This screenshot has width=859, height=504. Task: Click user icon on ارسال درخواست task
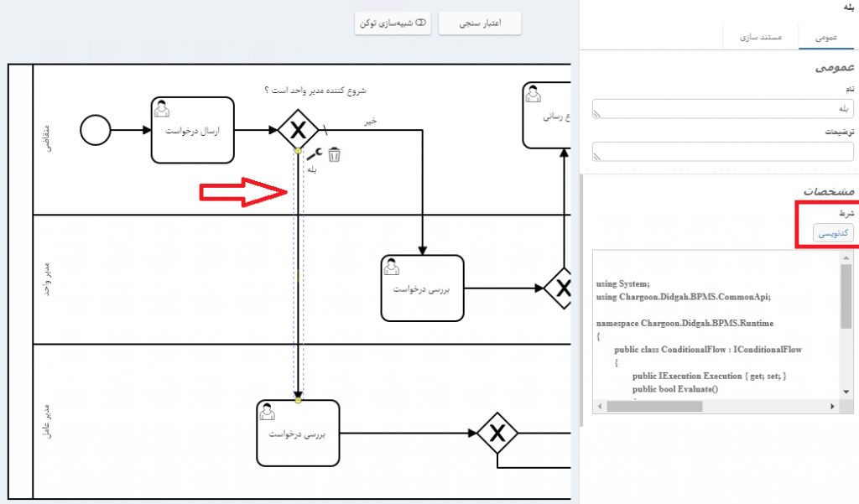[x=162, y=108]
